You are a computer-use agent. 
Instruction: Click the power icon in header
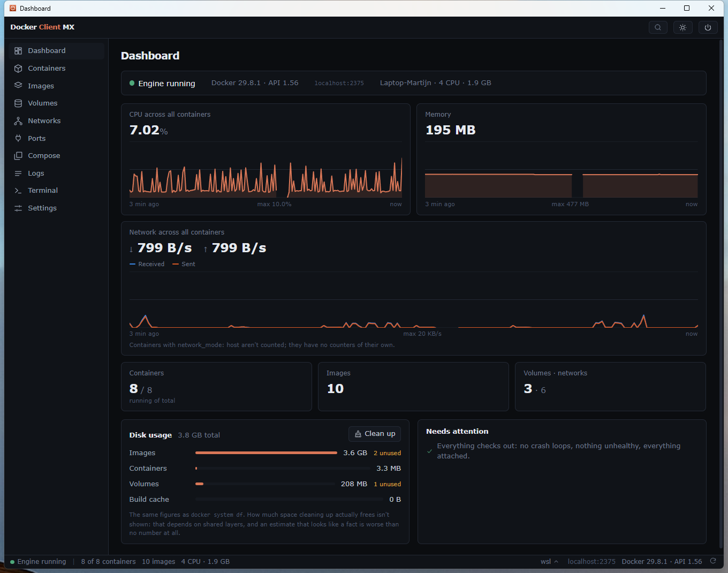(708, 27)
